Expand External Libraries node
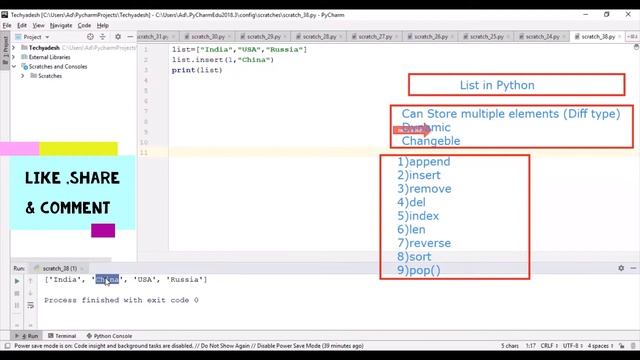Image resolution: width=640 pixels, height=360 pixels. pos(13,57)
